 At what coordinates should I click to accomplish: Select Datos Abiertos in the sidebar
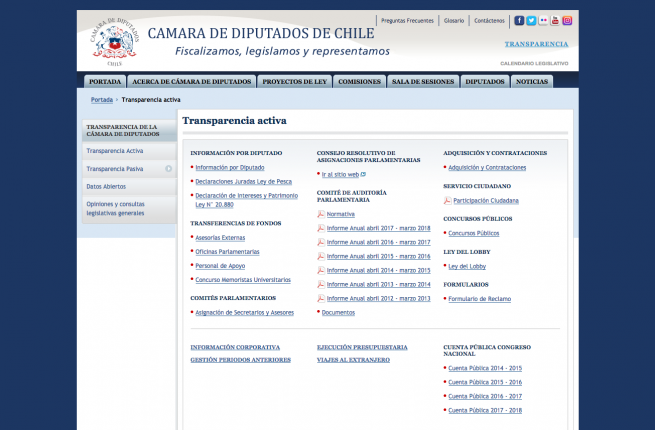[107, 186]
